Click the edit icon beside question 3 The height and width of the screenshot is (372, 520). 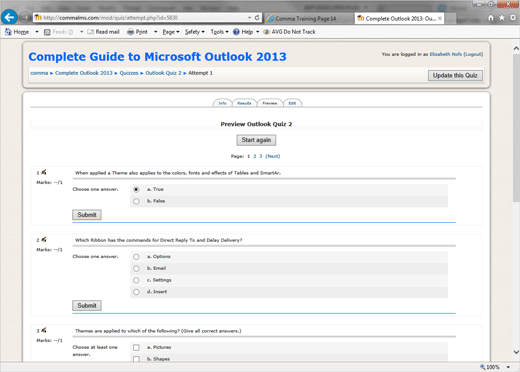click(44, 330)
